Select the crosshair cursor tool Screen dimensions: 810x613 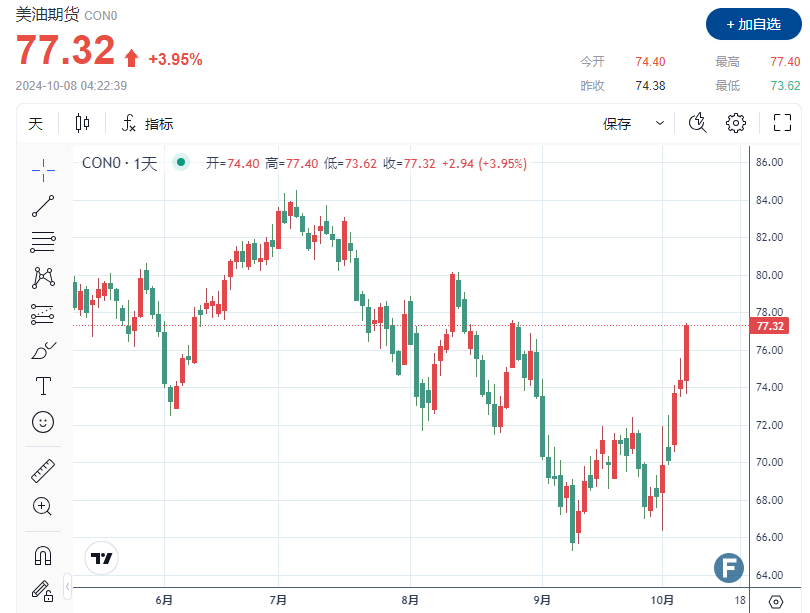click(x=43, y=169)
